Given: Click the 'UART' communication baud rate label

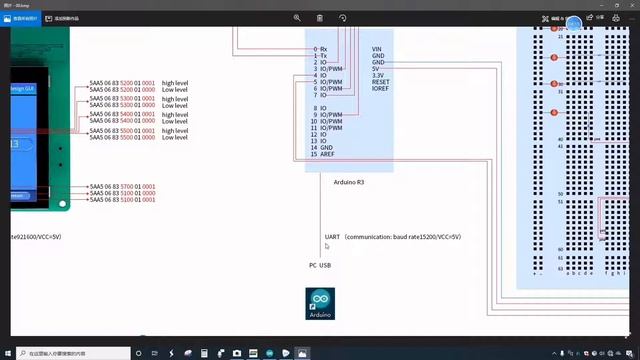Looking at the screenshot, I should point(393,237).
